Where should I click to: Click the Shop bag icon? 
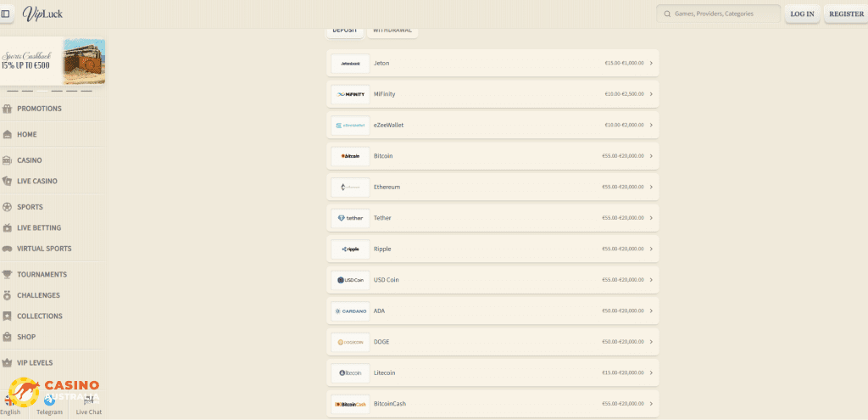coord(7,337)
